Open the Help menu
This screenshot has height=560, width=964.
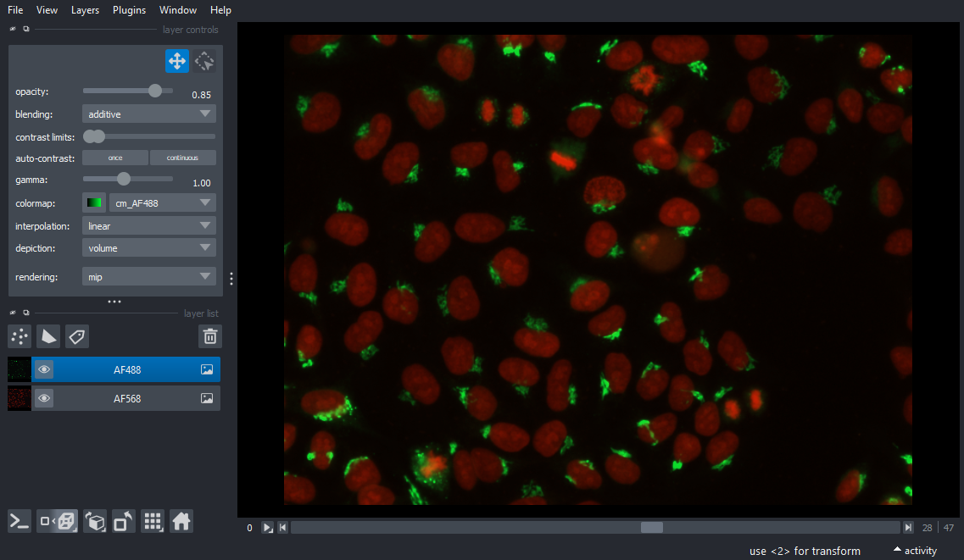[x=220, y=10]
